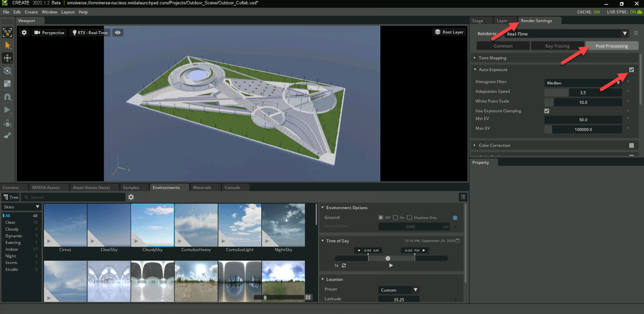Click the calendar icon in Time of Day
The width and height of the screenshot is (644, 314).
[x=458, y=241]
